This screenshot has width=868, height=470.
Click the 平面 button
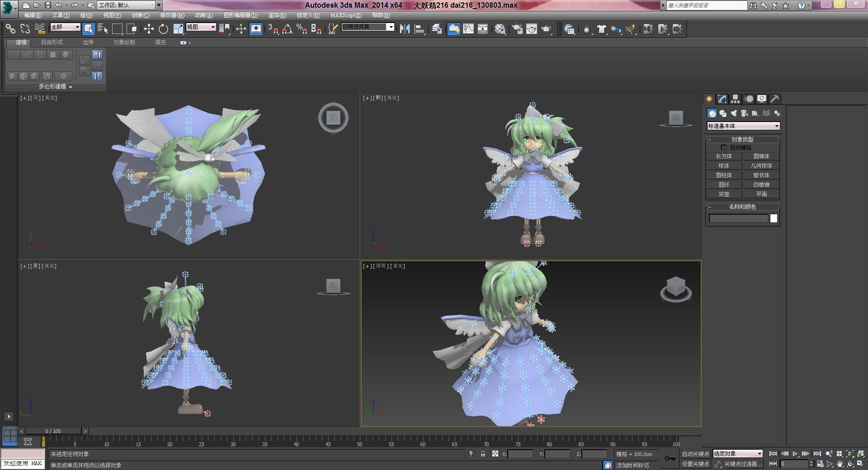click(x=761, y=194)
